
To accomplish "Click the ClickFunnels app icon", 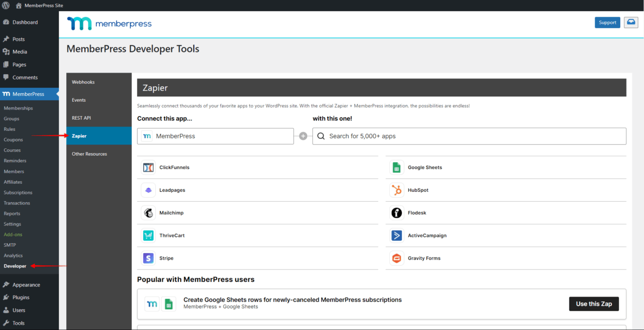I will (x=148, y=167).
